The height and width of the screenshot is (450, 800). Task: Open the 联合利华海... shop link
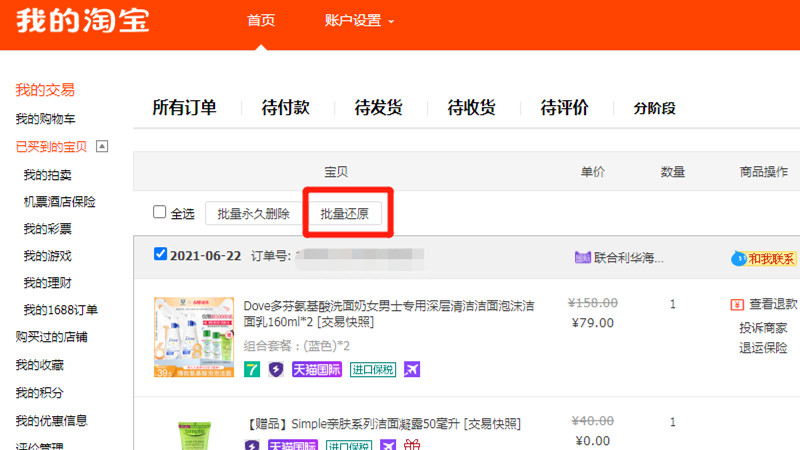click(629, 258)
